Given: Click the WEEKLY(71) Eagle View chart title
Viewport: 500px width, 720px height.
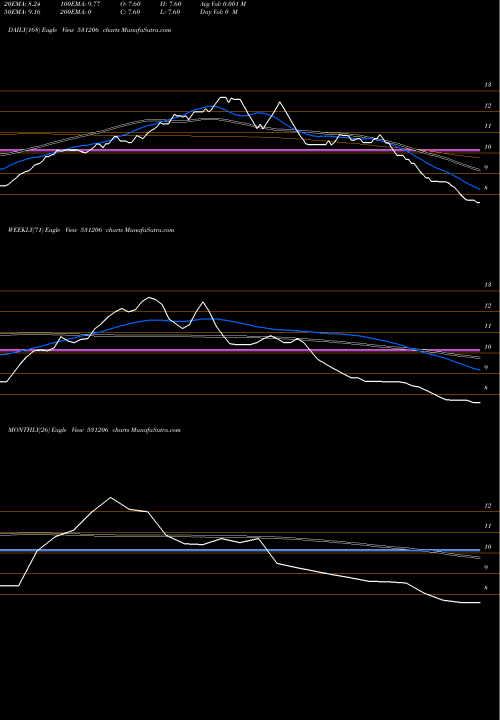Looking at the screenshot, I should coord(91,230).
